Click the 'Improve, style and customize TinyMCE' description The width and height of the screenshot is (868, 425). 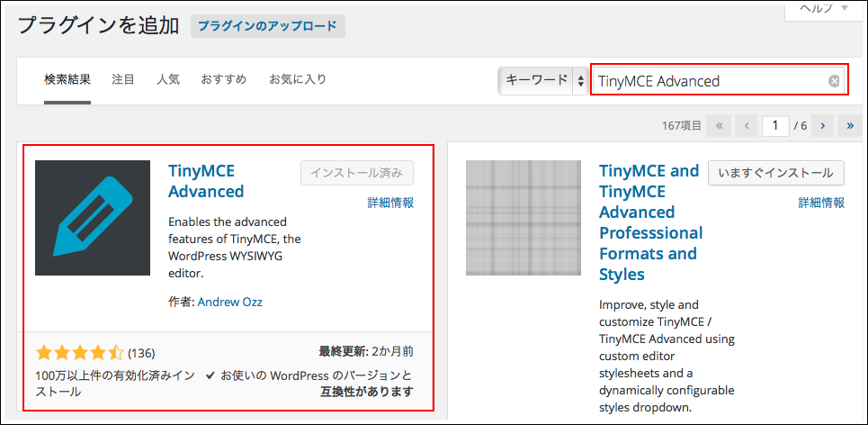tap(667, 357)
